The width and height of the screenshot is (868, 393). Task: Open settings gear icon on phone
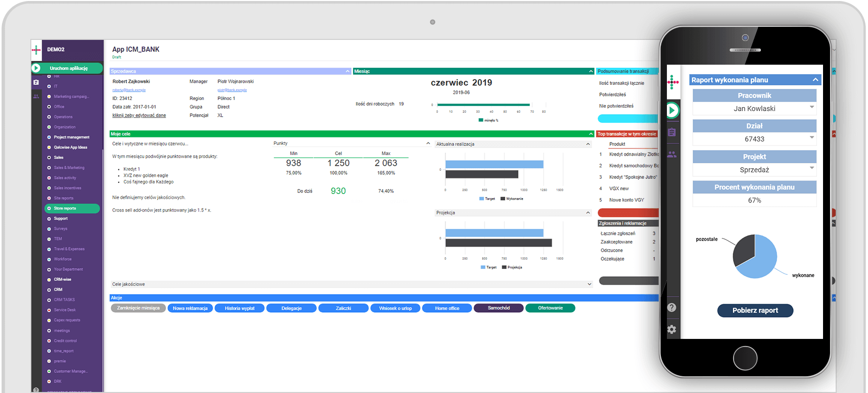(671, 330)
